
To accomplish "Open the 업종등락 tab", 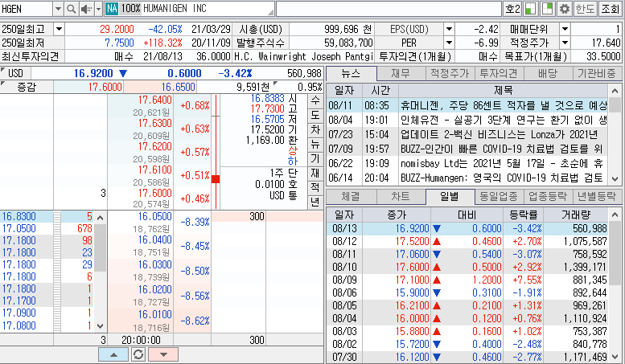I will click(x=548, y=196).
